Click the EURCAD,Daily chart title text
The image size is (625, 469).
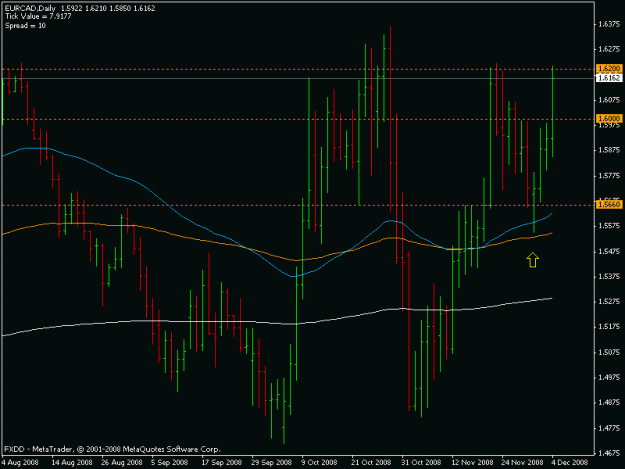click(30, 8)
